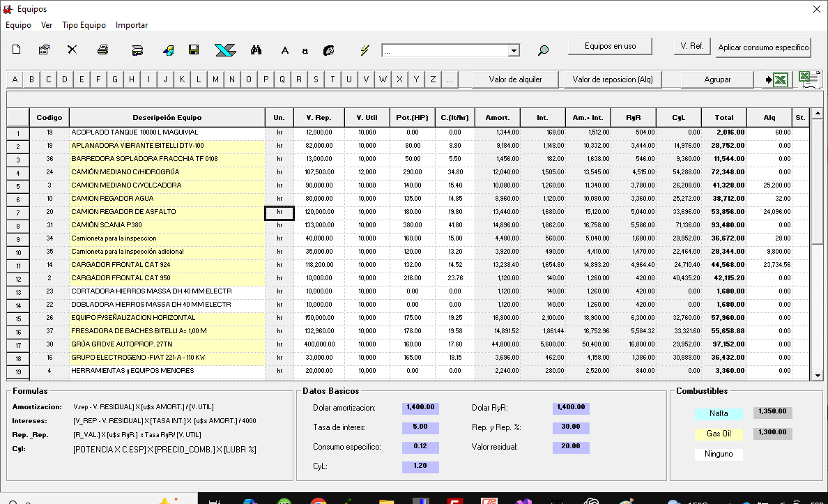Click the teal X Excel toolbar icon
Screen dimensions: 828x504
(226, 50)
